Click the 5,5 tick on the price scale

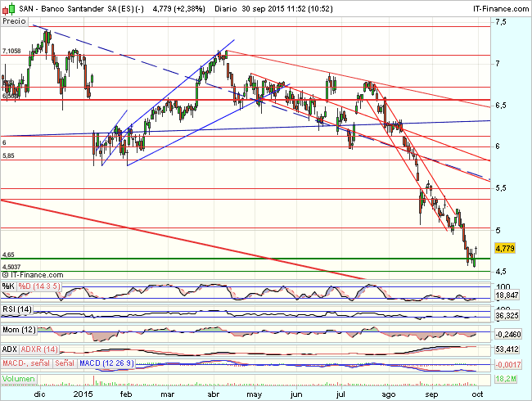click(x=501, y=188)
